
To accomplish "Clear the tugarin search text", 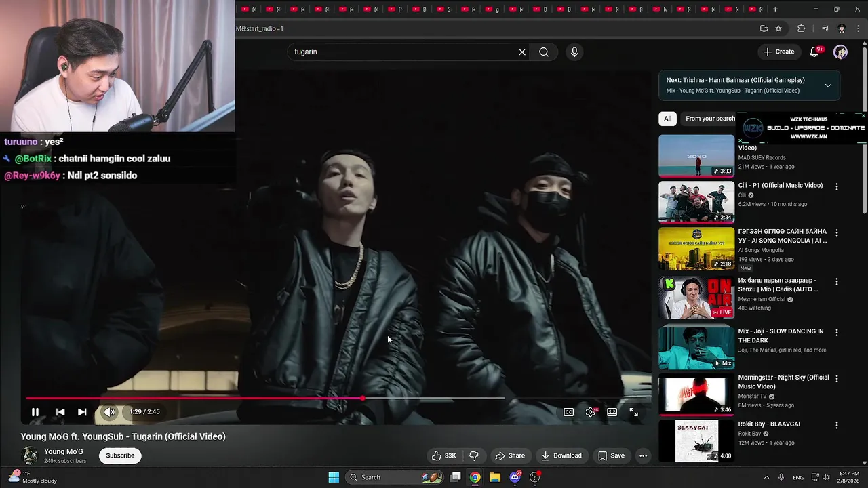I will 522,52.
